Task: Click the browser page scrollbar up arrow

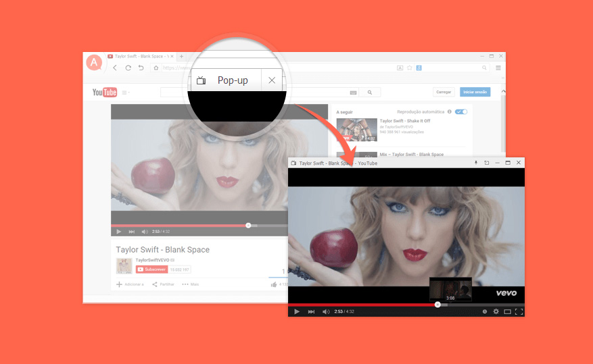Action: click(x=503, y=91)
